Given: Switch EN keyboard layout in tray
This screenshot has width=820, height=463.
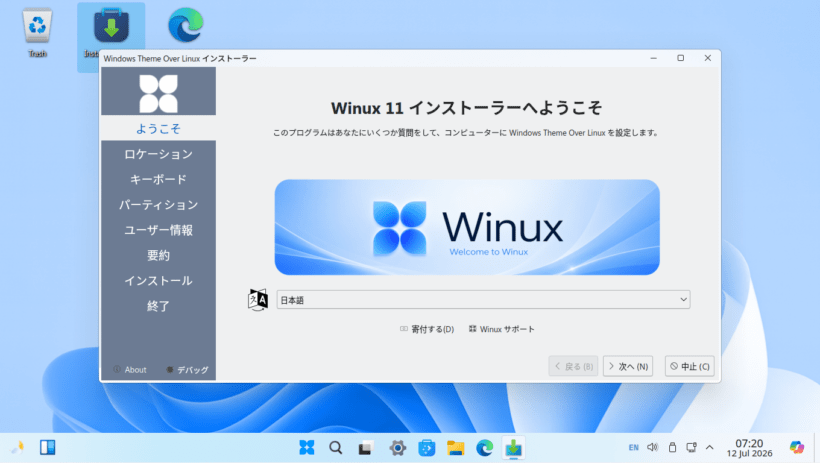Looking at the screenshot, I should (x=633, y=447).
